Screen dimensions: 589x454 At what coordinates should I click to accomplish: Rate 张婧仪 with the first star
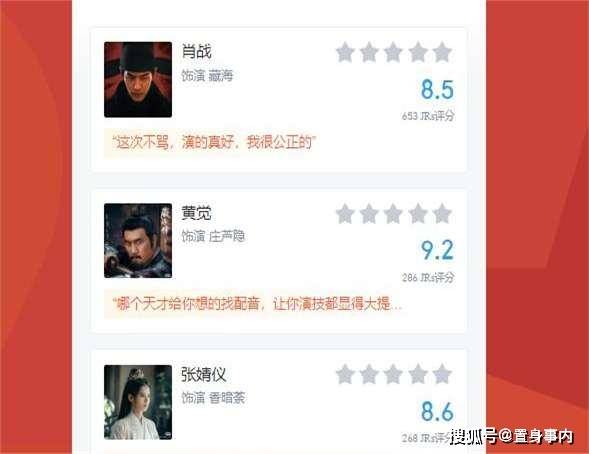[345, 374]
